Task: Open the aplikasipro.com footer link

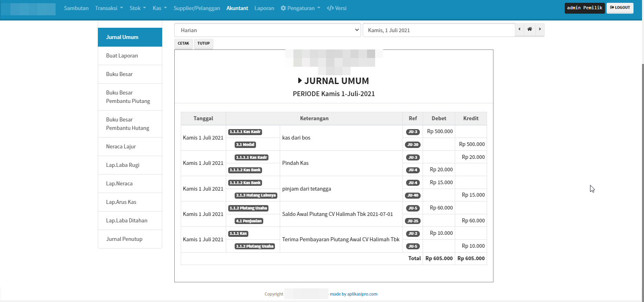Action: click(x=362, y=294)
